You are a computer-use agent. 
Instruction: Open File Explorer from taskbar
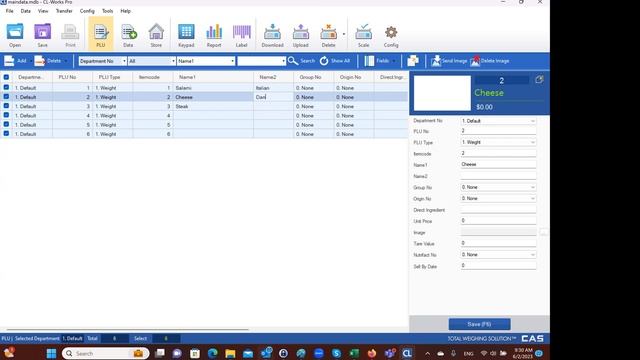pyautogui.click(x=230, y=353)
